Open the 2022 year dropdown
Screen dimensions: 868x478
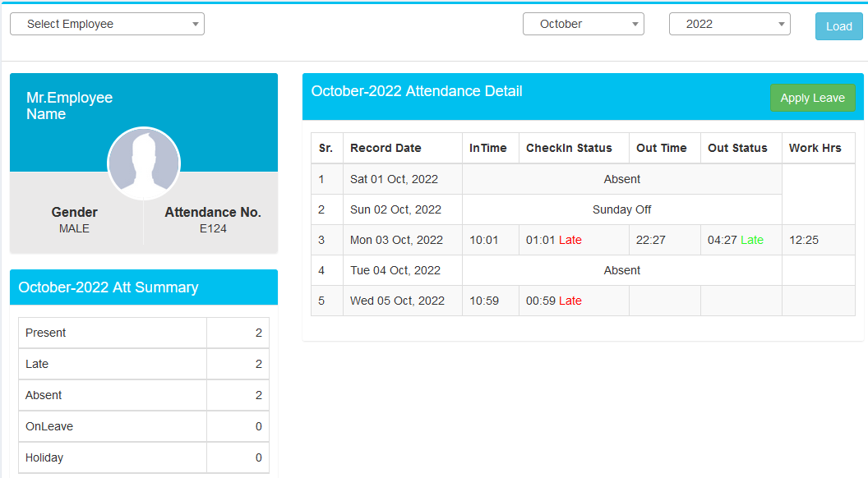[730, 24]
